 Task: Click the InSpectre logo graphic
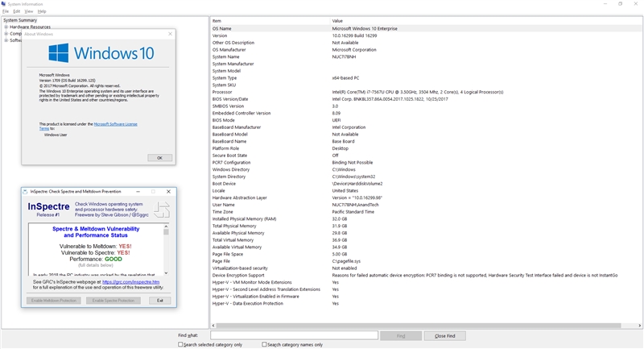pyautogui.click(x=162, y=210)
